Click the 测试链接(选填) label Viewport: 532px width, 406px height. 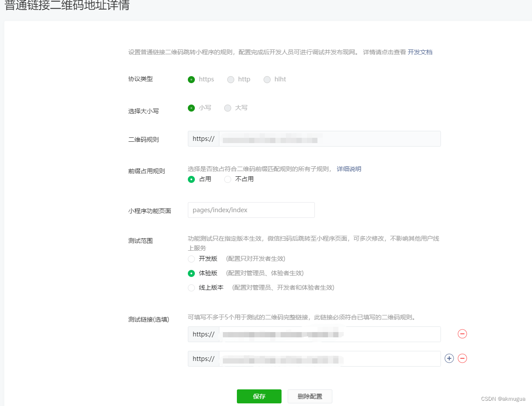pyautogui.click(x=149, y=319)
